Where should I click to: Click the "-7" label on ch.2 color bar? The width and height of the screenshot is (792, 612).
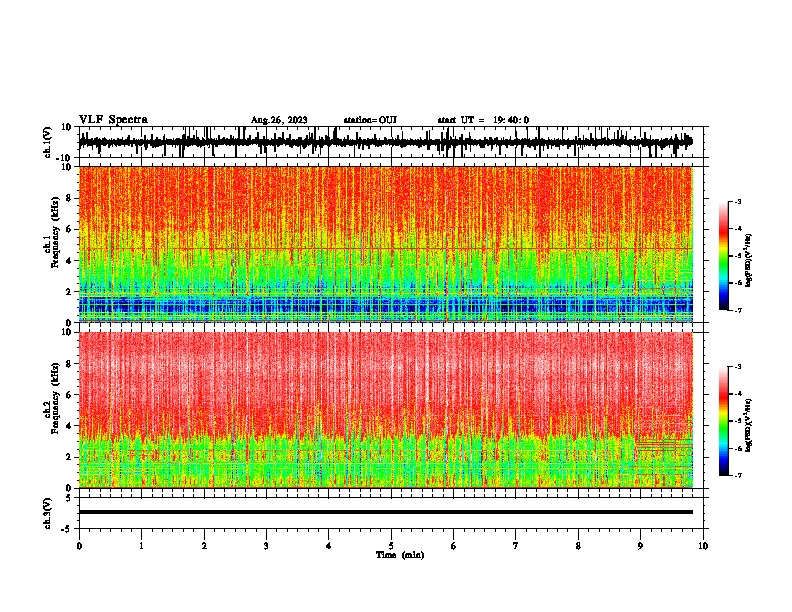738,475
